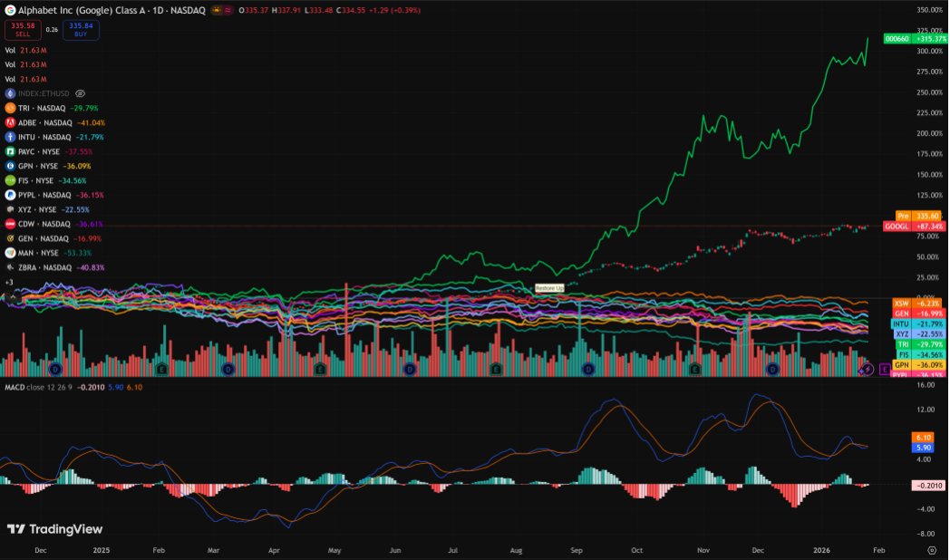
Task: Click the market status indicator beside NASDAQ title
Action: point(216,10)
